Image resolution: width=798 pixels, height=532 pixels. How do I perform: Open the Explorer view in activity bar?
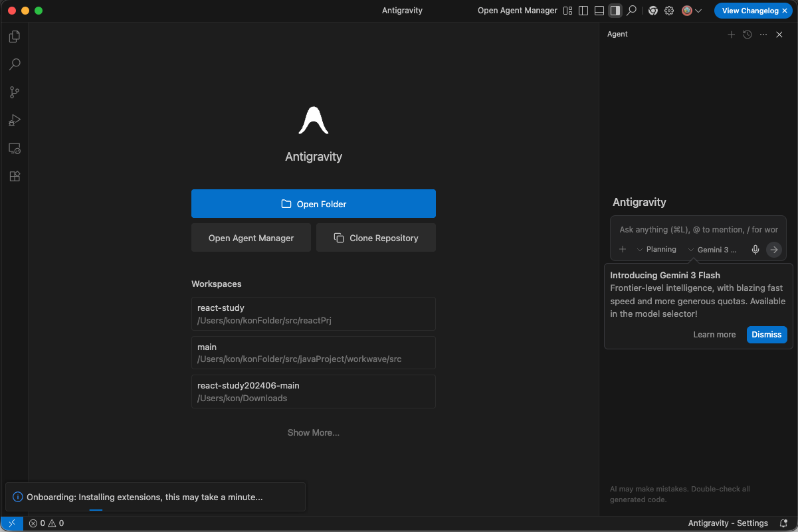coord(14,37)
